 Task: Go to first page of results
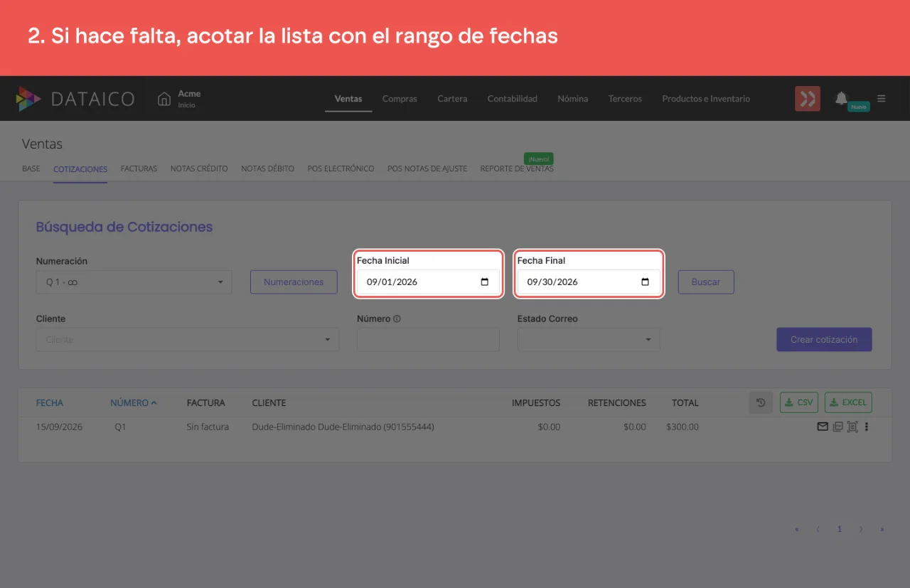tap(797, 529)
